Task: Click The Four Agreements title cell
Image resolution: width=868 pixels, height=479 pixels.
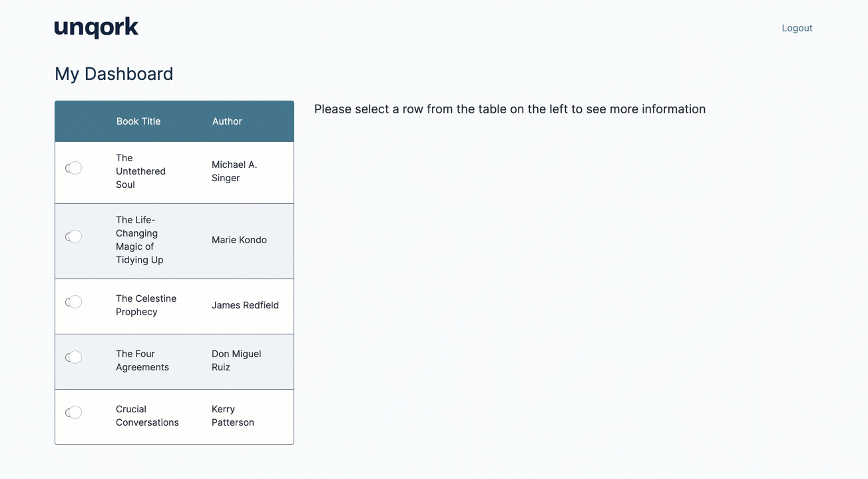Action: coord(142,360)
